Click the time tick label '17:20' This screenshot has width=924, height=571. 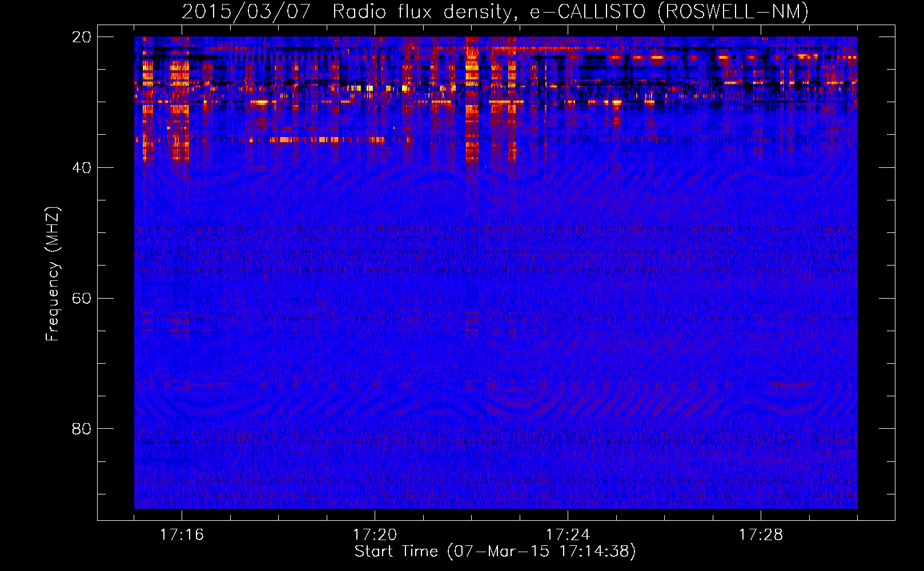point(375,535)
